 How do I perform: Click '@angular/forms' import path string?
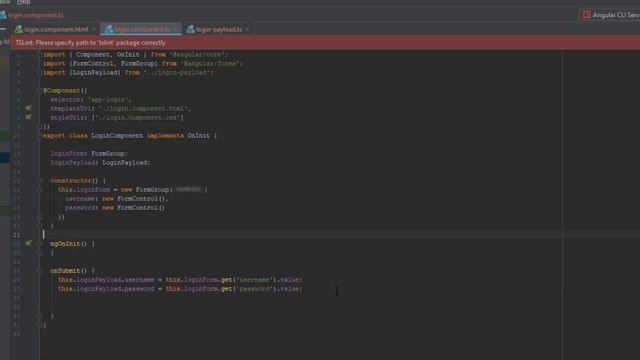[211, 64]
